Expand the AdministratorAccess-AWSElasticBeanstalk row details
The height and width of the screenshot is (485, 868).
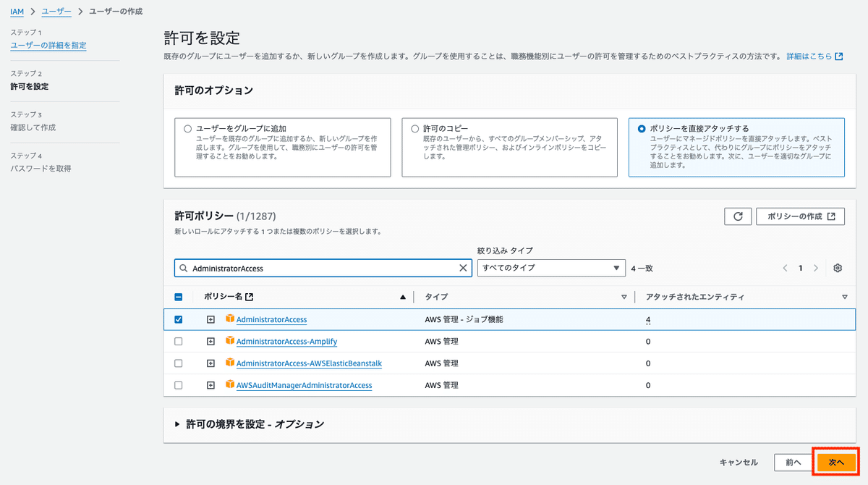click(x=210, y=363)
